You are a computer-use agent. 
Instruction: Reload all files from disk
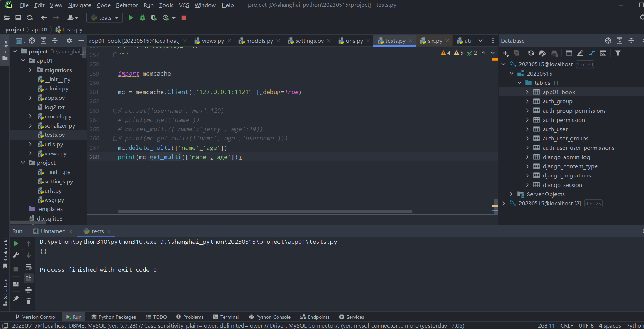(30, 18)
